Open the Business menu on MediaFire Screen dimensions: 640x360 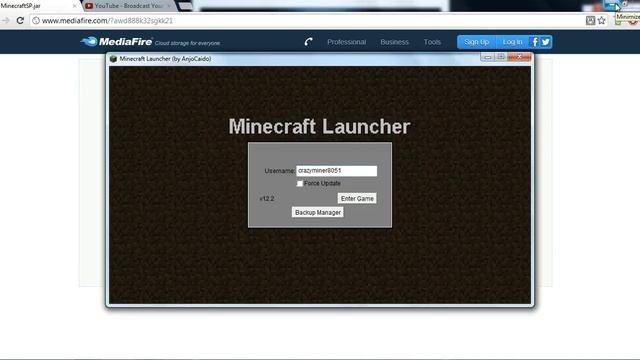coord(394,42)
